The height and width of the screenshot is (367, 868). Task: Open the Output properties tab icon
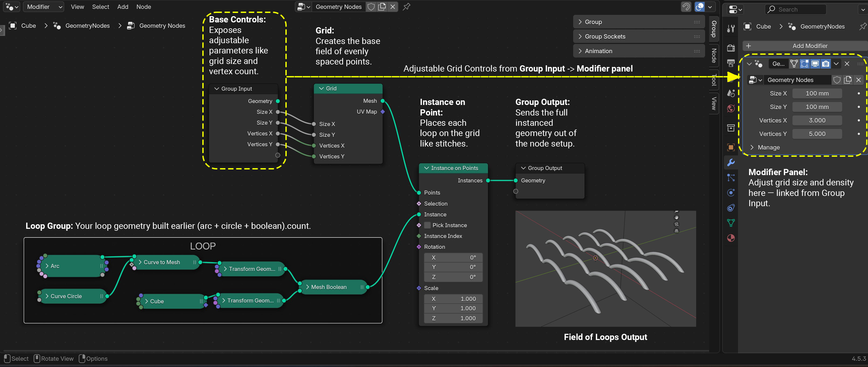point(730,63)
